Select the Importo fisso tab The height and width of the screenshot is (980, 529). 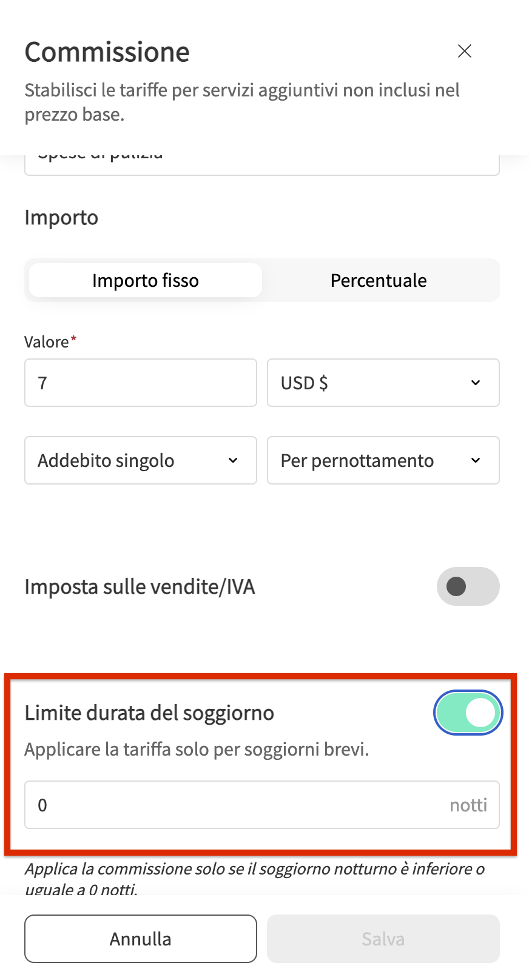(146, 280)
